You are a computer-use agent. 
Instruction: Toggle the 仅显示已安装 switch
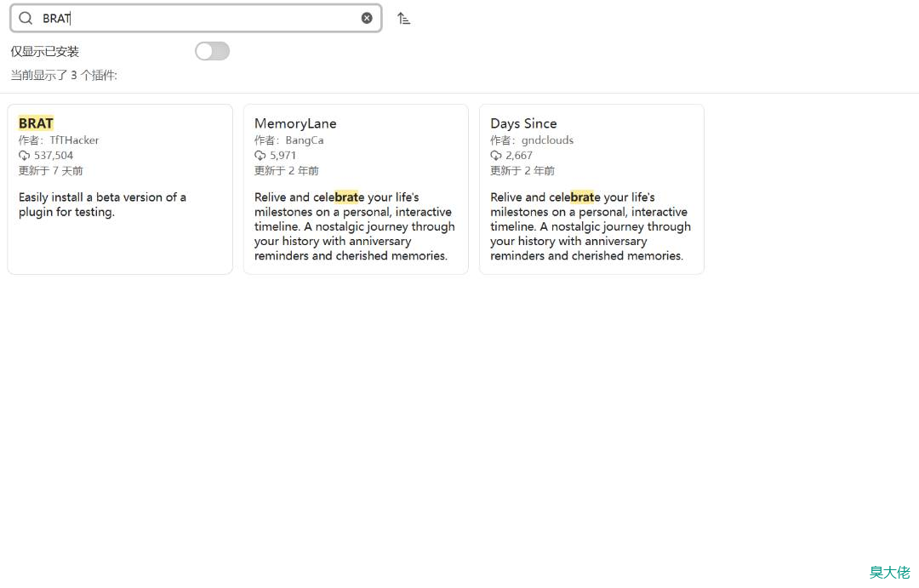212,51
